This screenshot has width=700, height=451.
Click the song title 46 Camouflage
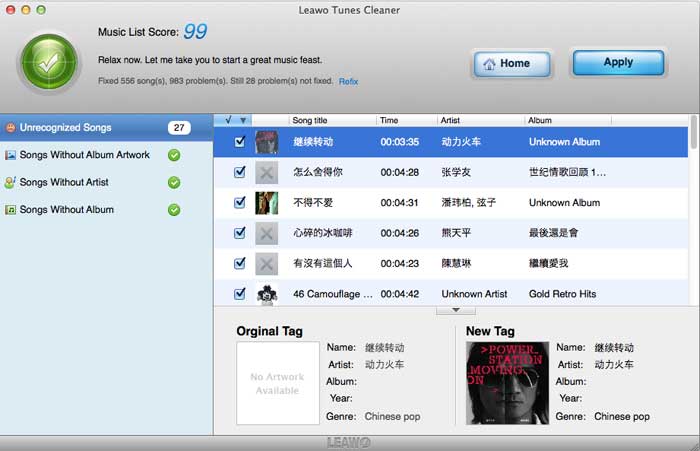point(333,294)
